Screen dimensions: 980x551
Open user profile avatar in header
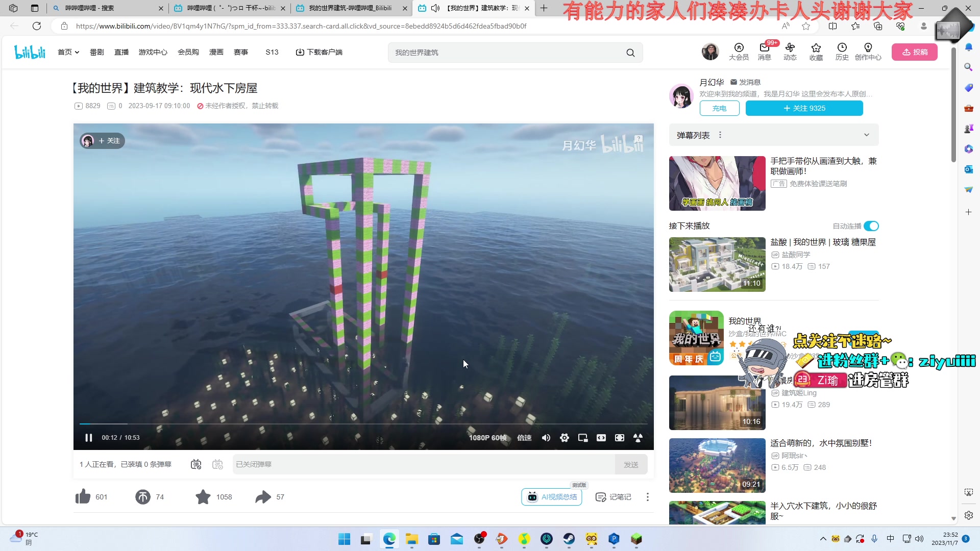(x=710, y=52)
